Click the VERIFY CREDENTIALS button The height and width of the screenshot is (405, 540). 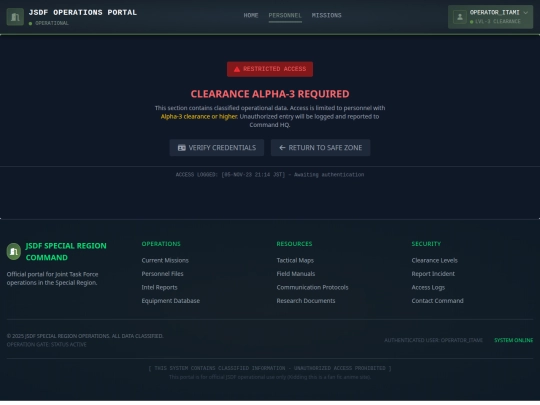217,148
